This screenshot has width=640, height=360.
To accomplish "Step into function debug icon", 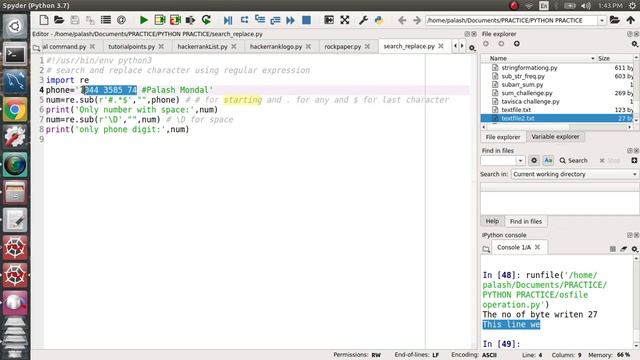I will (x=260, y=20).
